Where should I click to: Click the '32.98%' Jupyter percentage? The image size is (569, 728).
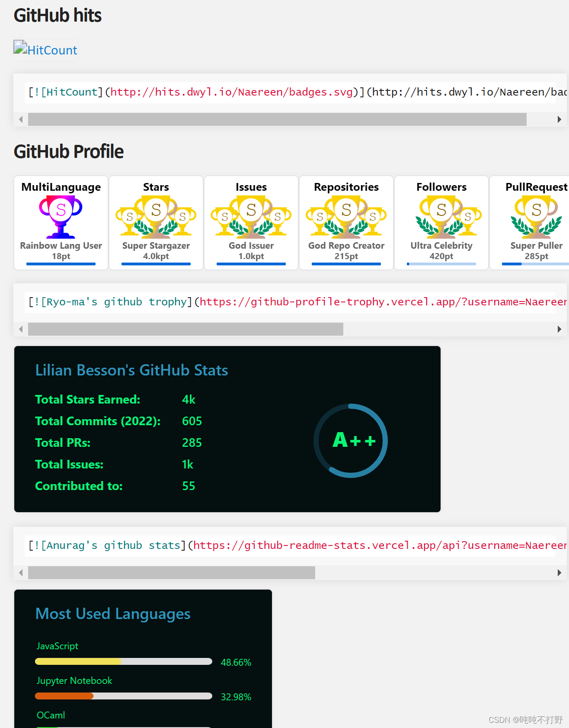[236, 697]
